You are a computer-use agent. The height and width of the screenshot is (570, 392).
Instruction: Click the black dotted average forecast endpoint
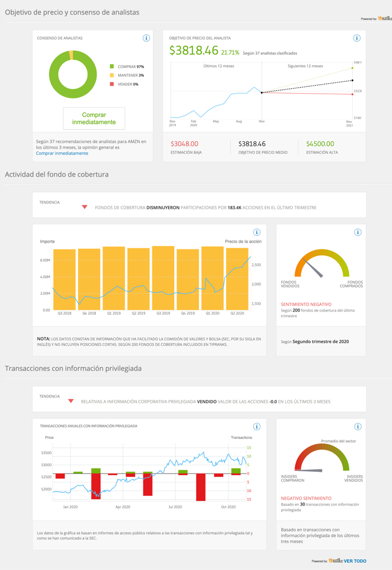[352, 80]
